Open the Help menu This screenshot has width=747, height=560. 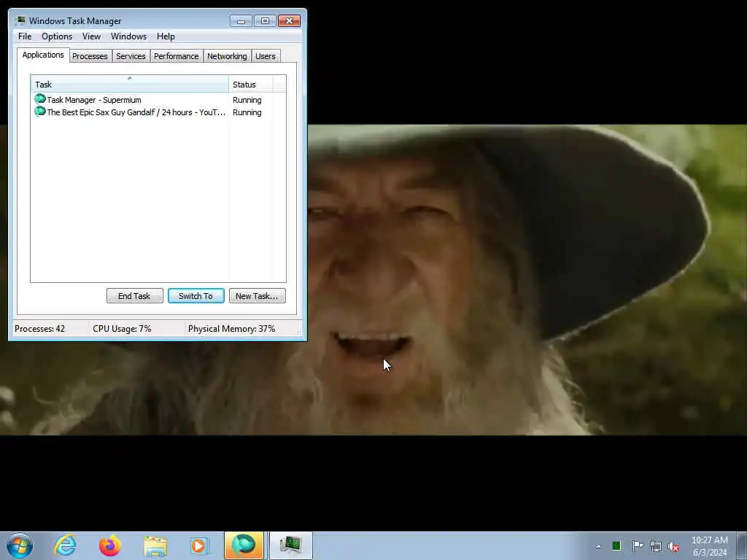(x=166, y=36)
